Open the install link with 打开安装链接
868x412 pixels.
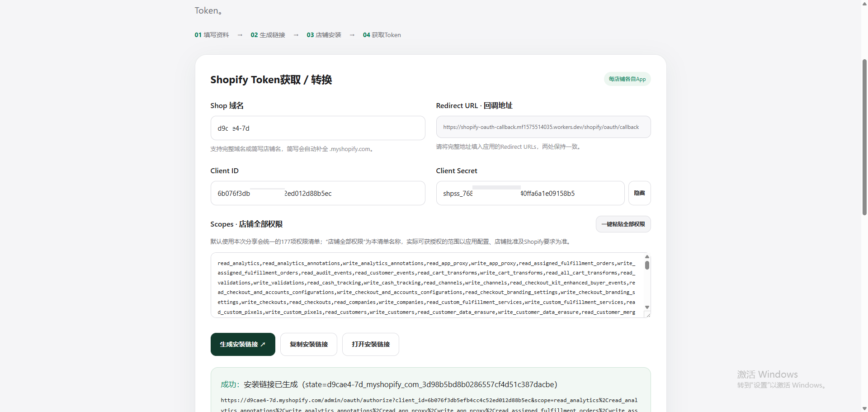(x=371, y=344)
